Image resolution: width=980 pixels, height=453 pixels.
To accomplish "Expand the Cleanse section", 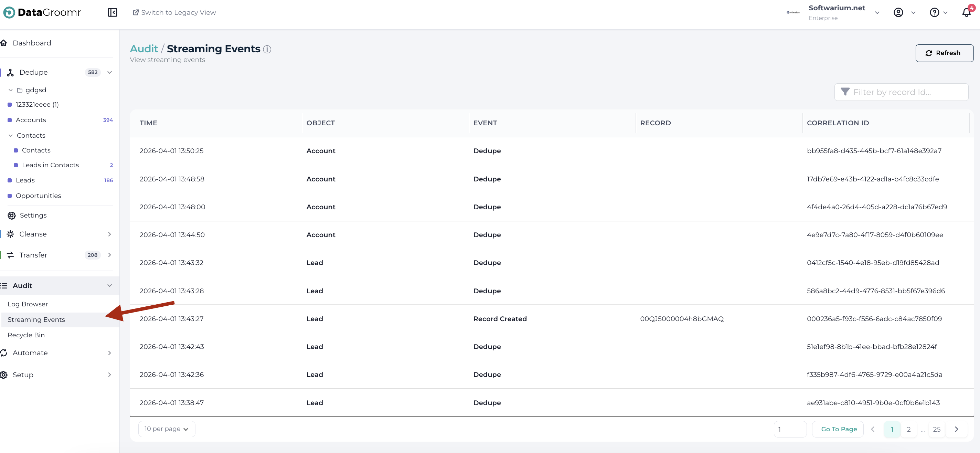I will (x=109, y=234).
